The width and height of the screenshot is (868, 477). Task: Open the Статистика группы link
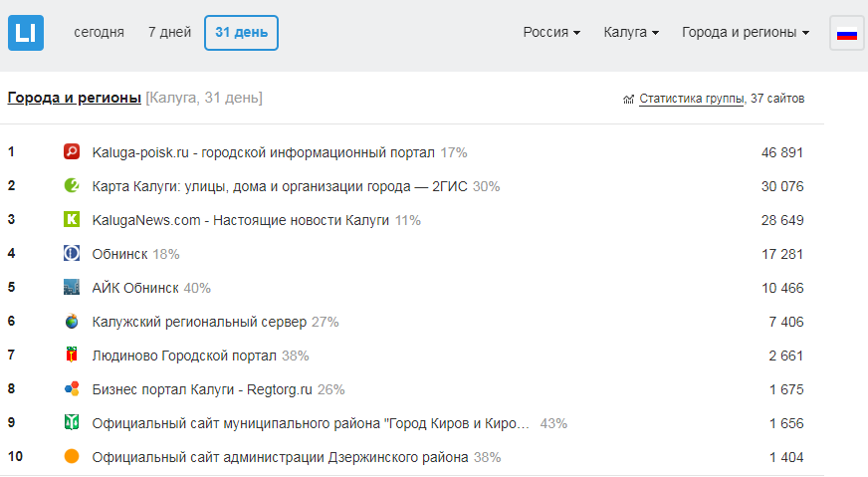coord(691,99)
